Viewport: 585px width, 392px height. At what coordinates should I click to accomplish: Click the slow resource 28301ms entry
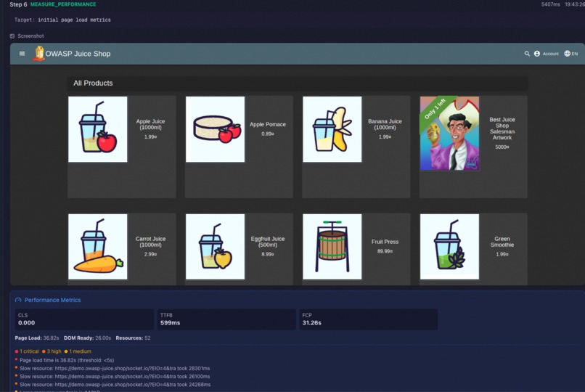(x=115, y=369)
